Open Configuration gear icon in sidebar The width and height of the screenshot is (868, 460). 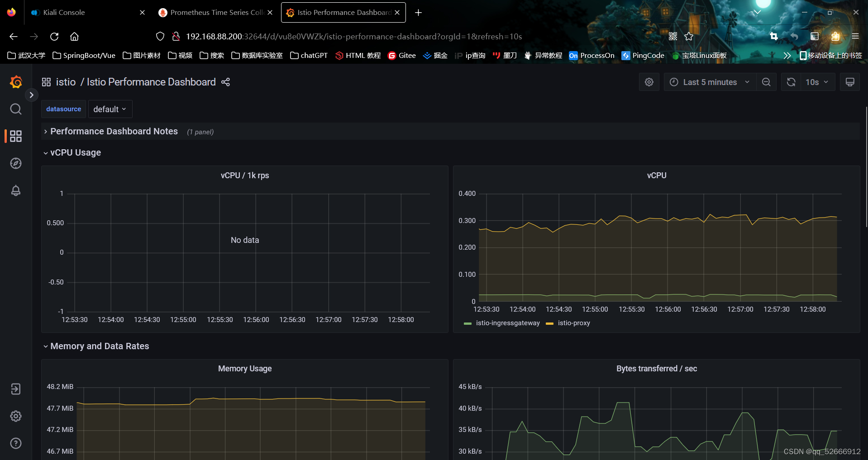(x=16, y=416)
